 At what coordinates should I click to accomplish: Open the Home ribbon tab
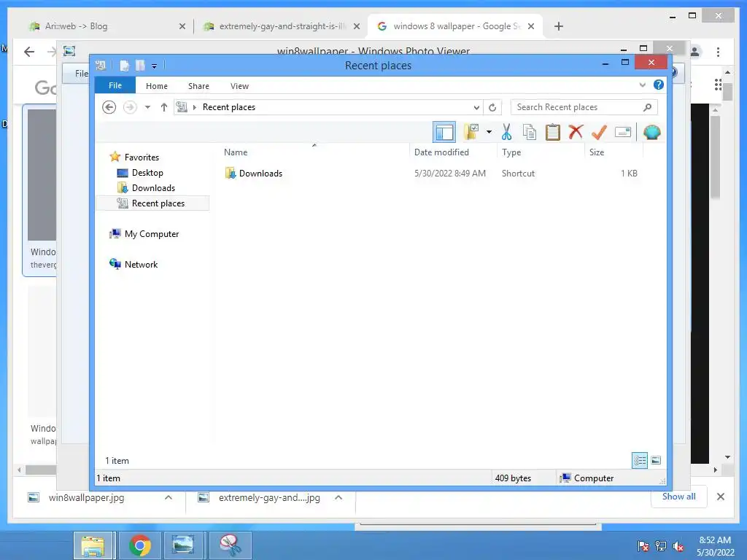tap(157, 86)
